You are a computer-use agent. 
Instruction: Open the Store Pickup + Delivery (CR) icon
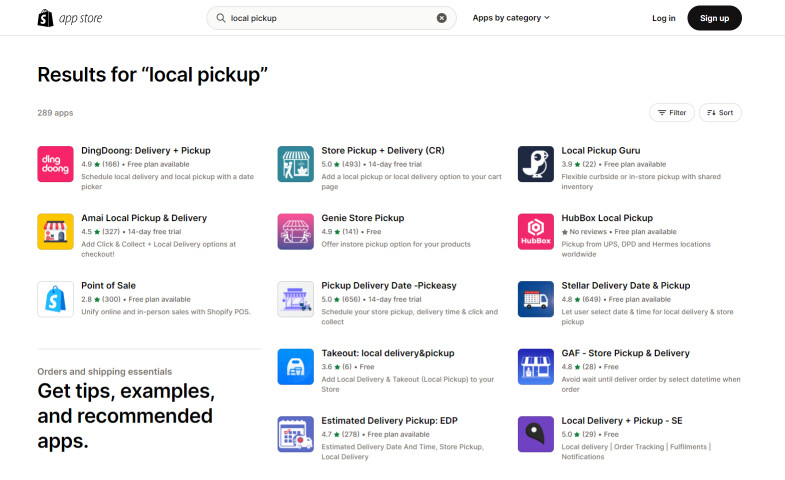(296, 164)
